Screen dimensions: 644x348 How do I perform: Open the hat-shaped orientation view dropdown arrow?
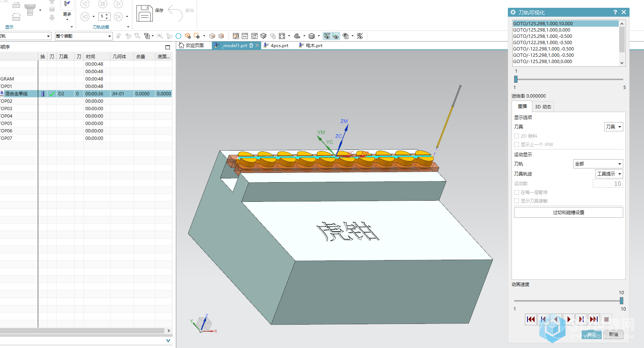[304, 36]
